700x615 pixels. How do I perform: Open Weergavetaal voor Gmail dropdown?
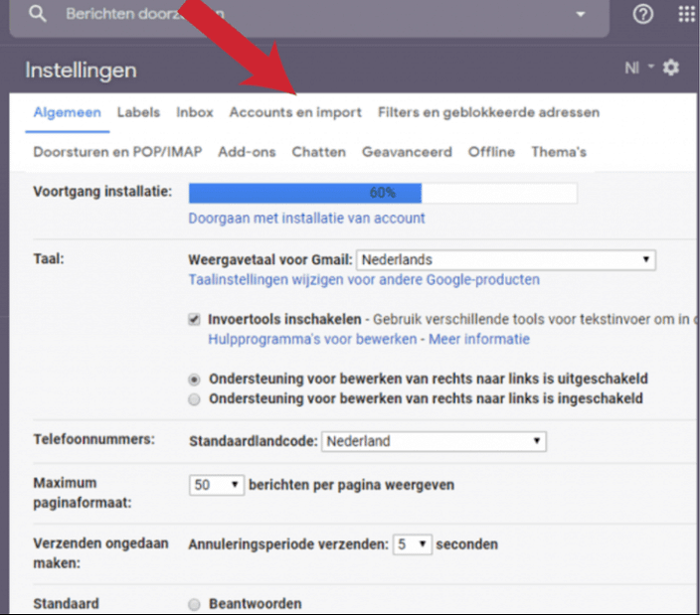click(x=506, y=259)
